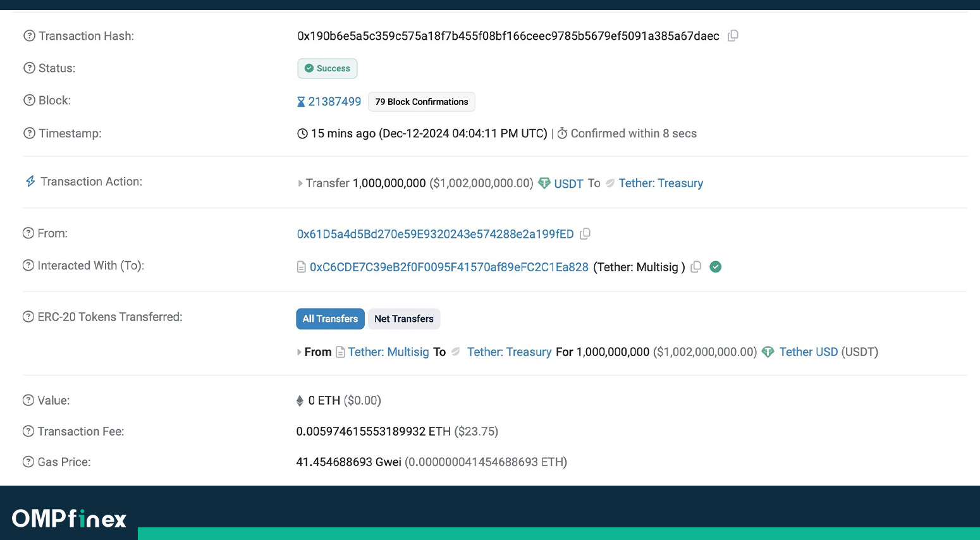
Task: Copy the transaction hash via copy icon
Action: 733,36
